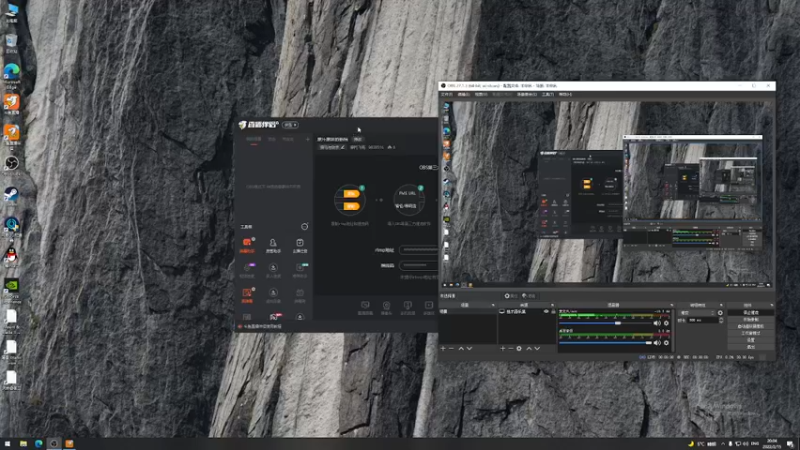800x450 pixels.
Task: Open transition properties gear in OBS Scene Transitions
Action: (720, 313)
